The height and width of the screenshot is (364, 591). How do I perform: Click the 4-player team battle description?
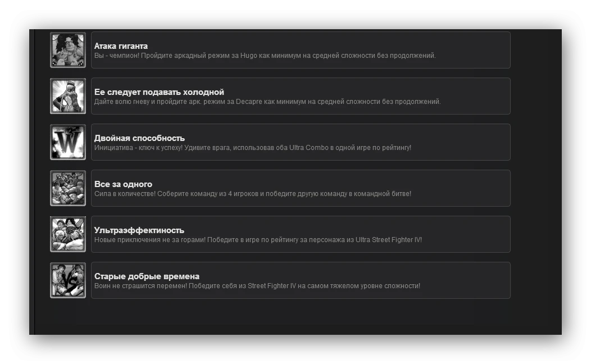253,194
